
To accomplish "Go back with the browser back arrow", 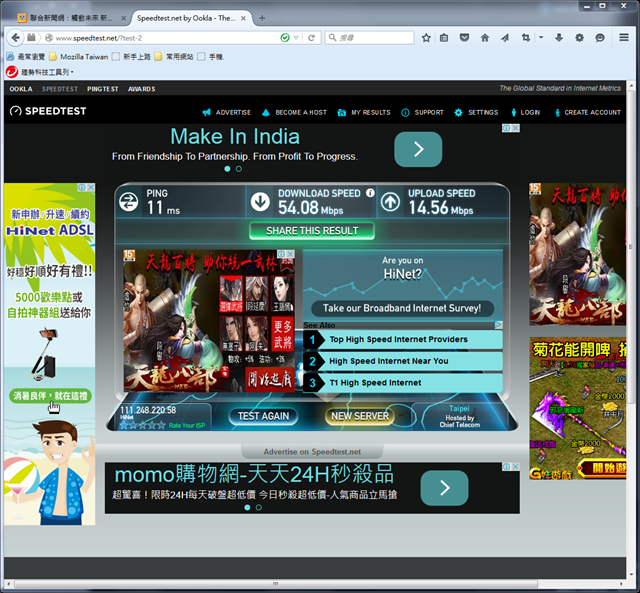I will (16, 38).
